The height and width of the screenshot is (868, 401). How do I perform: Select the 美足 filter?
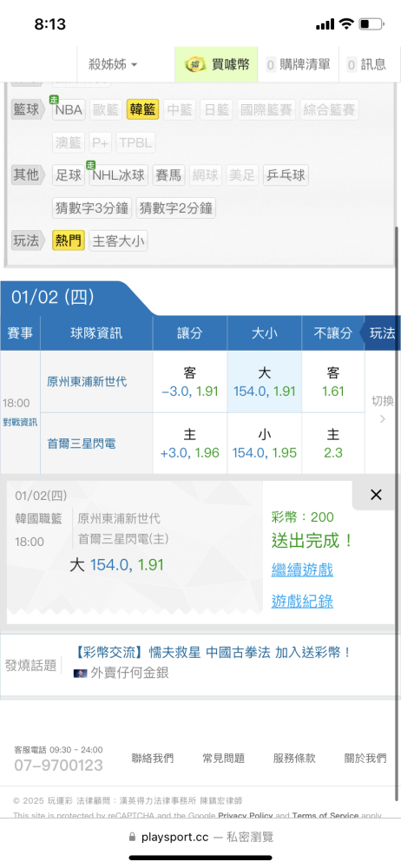click(x=242, y=175)
